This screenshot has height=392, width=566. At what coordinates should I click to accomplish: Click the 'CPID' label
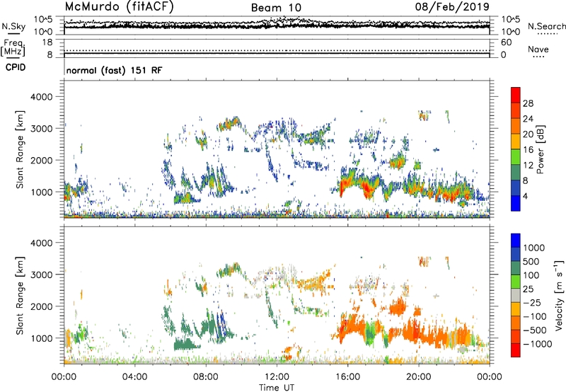(16, 67)
